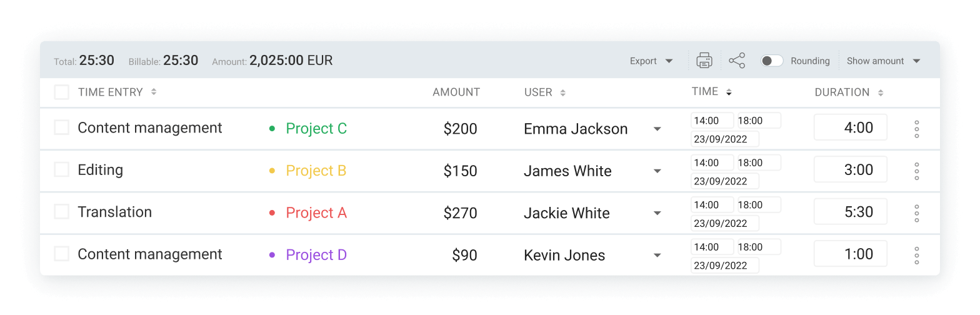Click the Project C link
Screen dimensions: 980x315
tap(316, 129)
